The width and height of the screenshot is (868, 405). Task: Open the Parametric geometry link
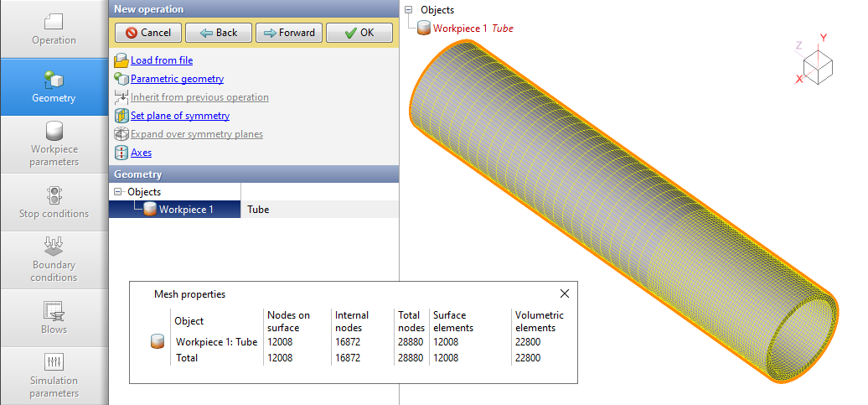tap(177, 79)
